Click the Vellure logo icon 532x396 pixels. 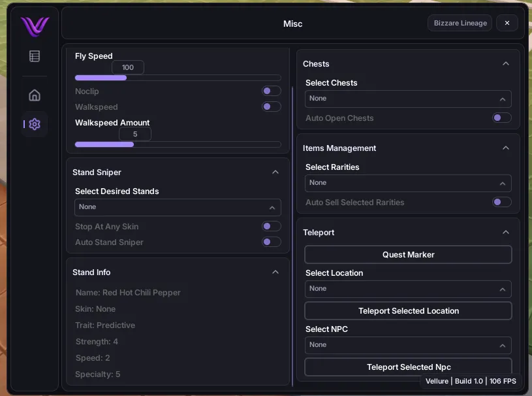(x=35, y=26)
